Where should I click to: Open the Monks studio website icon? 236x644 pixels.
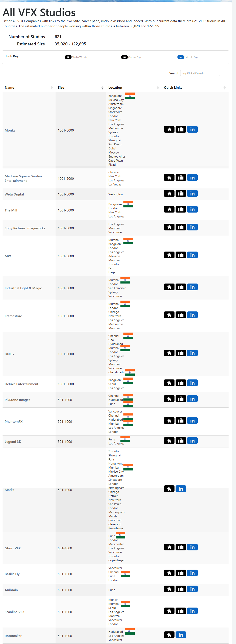click(169, 129)
